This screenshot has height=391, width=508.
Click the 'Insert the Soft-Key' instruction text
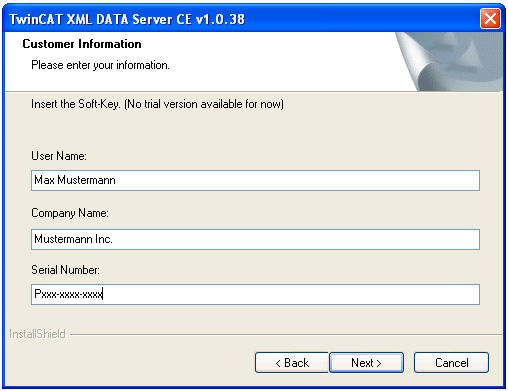157,104
